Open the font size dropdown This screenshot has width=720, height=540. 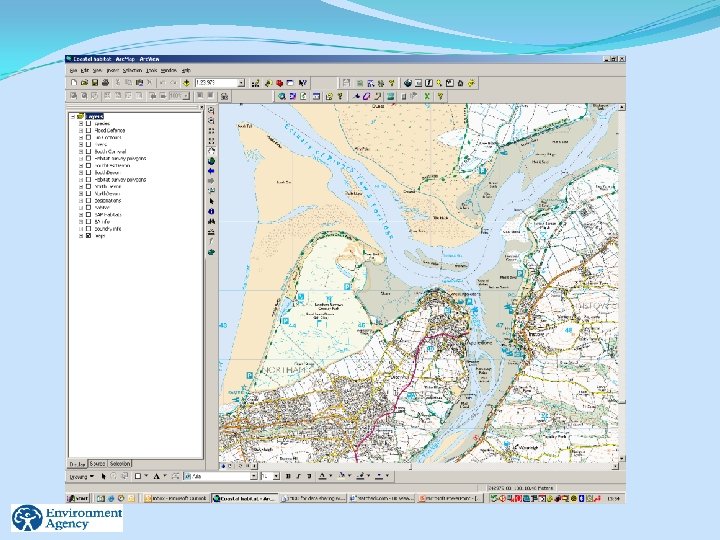[x=276, y=476]
